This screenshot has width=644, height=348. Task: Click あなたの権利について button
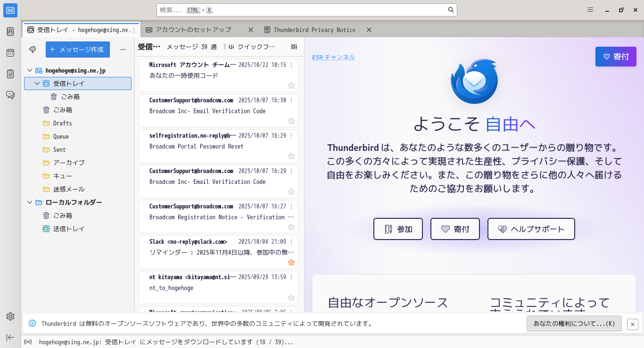(x=574, y=323)
